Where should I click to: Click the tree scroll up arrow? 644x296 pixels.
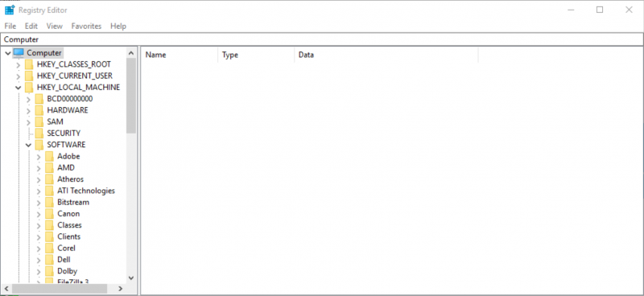coord(131,53)
